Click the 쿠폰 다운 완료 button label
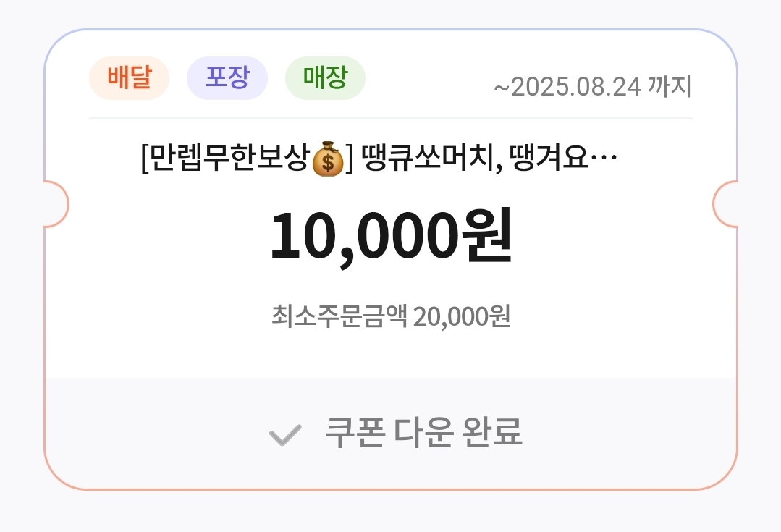 423,432
